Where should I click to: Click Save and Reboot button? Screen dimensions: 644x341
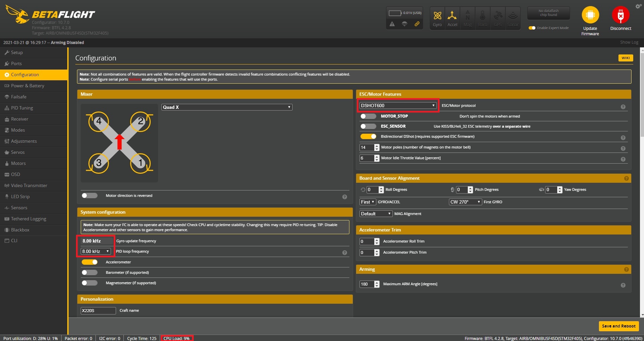[x=619, y=326]
